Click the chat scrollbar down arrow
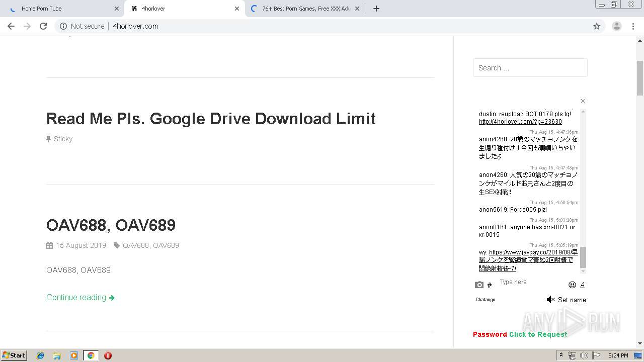This screenshot has height=362, width=644. [x=583, y=271]
